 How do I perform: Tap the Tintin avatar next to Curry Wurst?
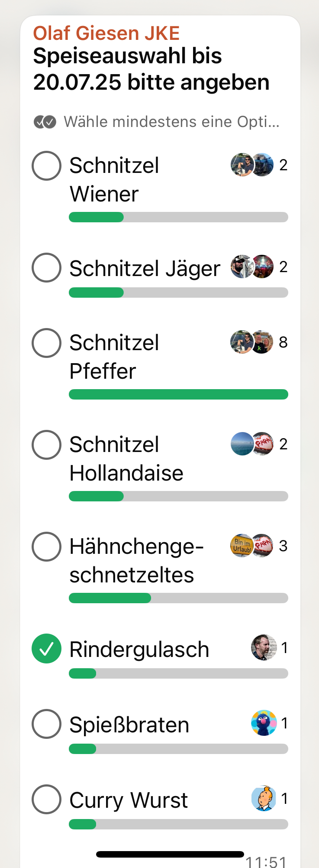pos(264,798)
